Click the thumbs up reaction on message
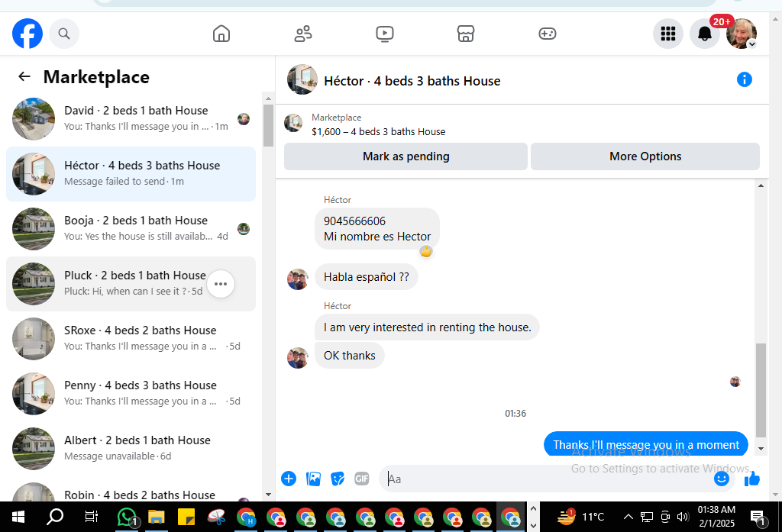This screenshot has height=532, width=782. [425, 251]
